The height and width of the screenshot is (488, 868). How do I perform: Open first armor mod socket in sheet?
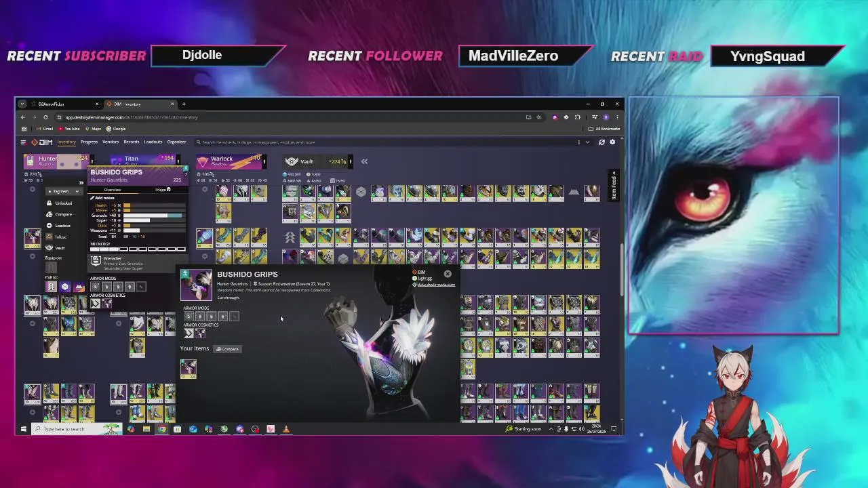[x=189, y=317]
